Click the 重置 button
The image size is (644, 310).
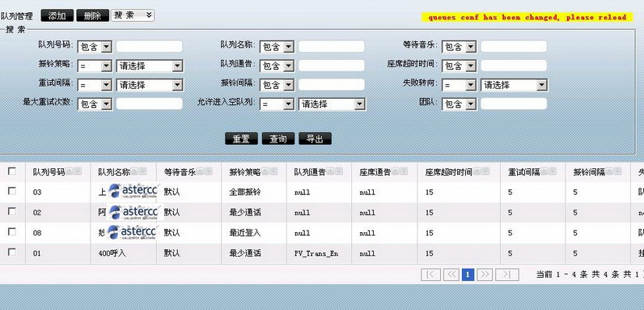tap(241, 139)
